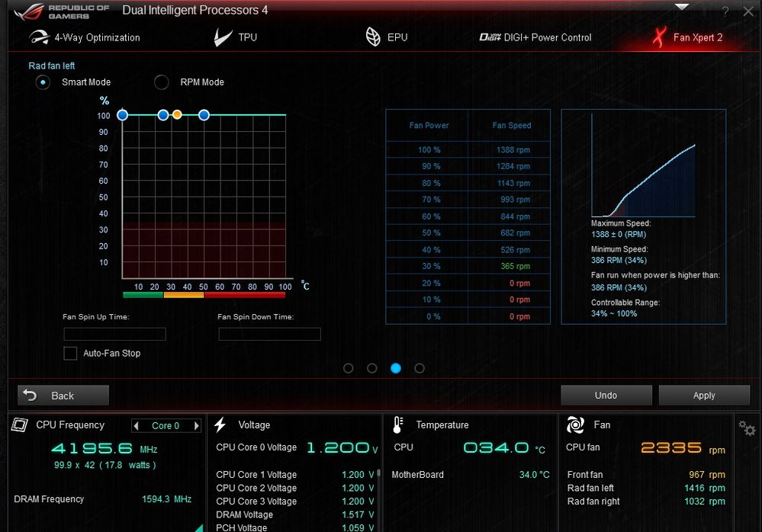The height and width of the screenshot is (532, 762).
Task: Click the DIGI+ logo icon
Action: [490, 37]
